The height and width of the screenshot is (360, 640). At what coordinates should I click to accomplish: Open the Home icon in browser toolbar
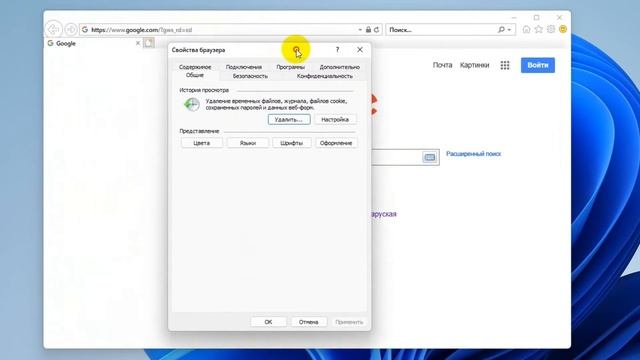[527, 29]
